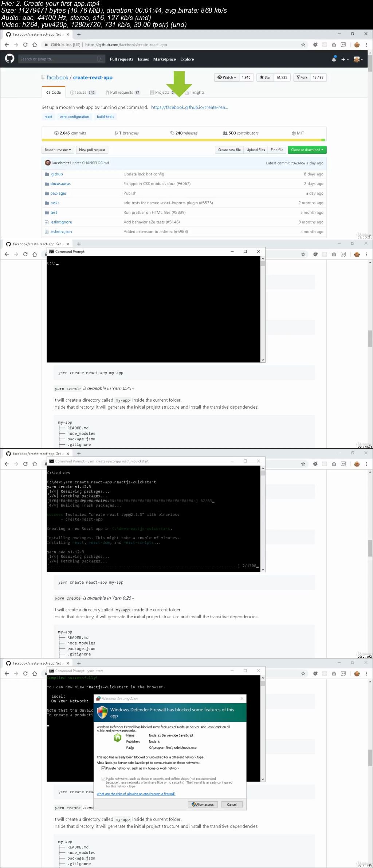Viewport: 373px width, 868px height.
Task: Click the folder icon of packages row
Action: coord(47,193)
